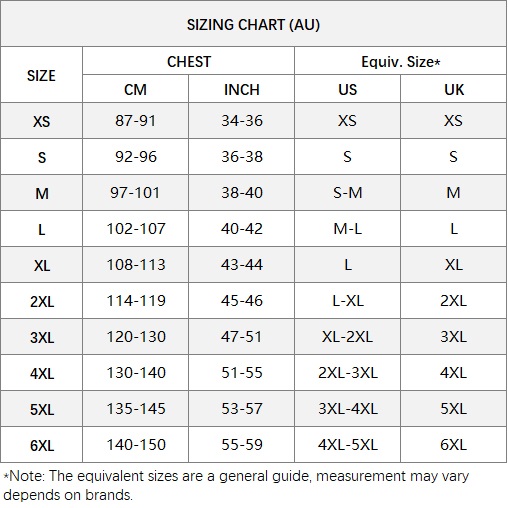This screenshot has width=508, height=508.
Task: Select the 43-44 inch cell
Action: (242, 265)
